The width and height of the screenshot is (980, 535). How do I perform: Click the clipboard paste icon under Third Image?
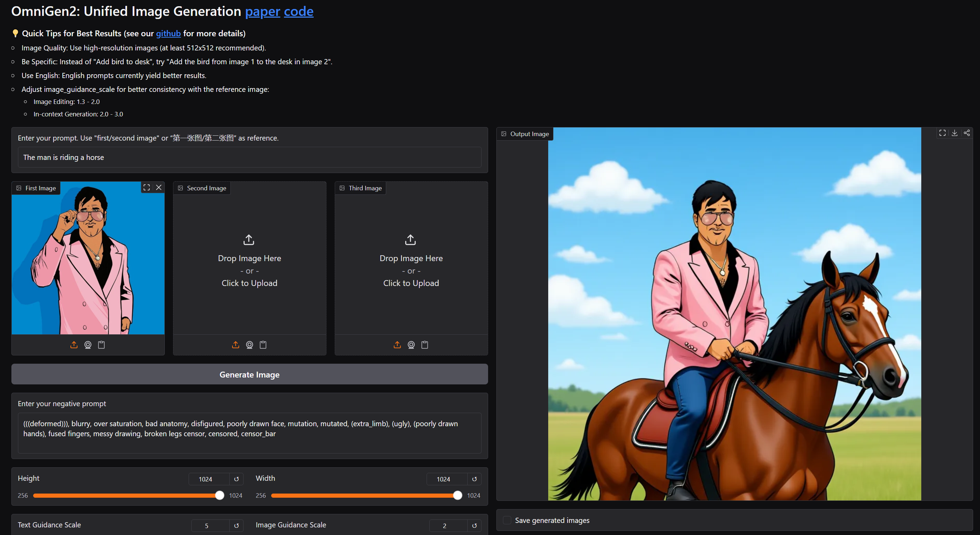tap(425, 345)
